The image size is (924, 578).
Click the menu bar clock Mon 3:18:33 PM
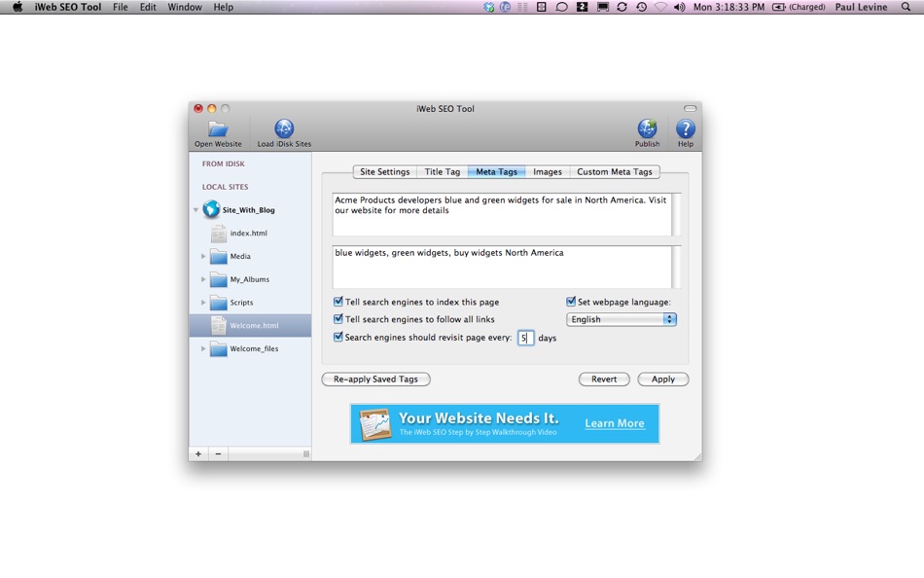729,7
